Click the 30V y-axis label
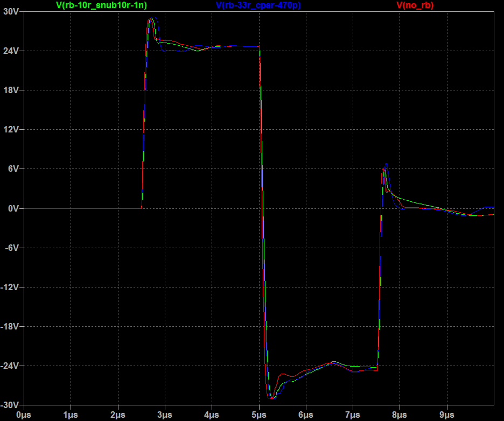Image resolution: width=504 pixels, height=421 pixels. 11,11
